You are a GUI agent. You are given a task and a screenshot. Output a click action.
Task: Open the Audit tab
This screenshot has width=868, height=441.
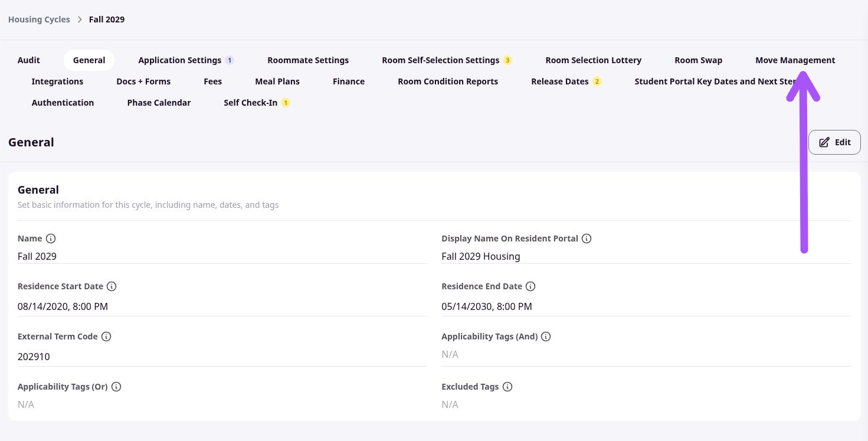tap(29, 60)
